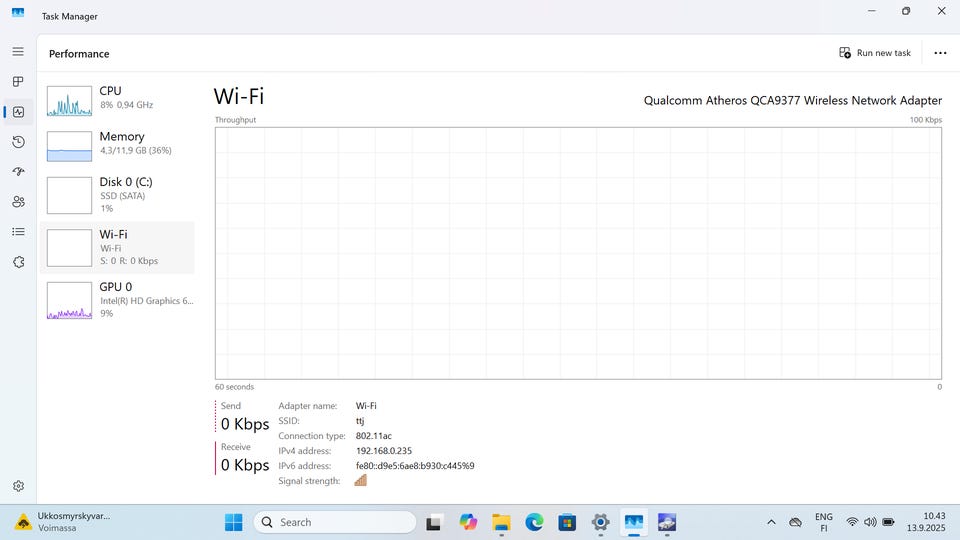Open the thunderstorm weather warning widget
The image size is (960, 540).
pos(63,522)
